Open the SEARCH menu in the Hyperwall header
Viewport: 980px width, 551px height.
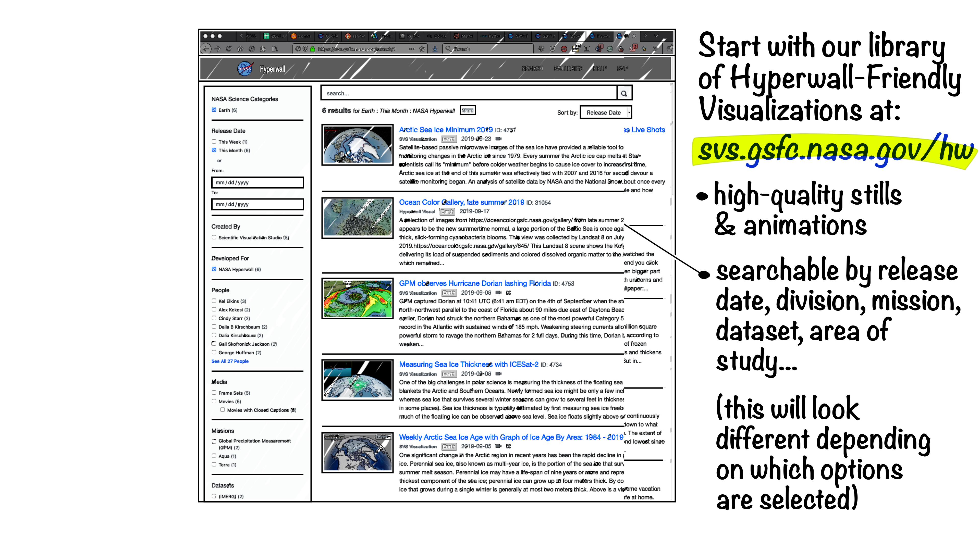pyautogui.click(x=532, y=68)
